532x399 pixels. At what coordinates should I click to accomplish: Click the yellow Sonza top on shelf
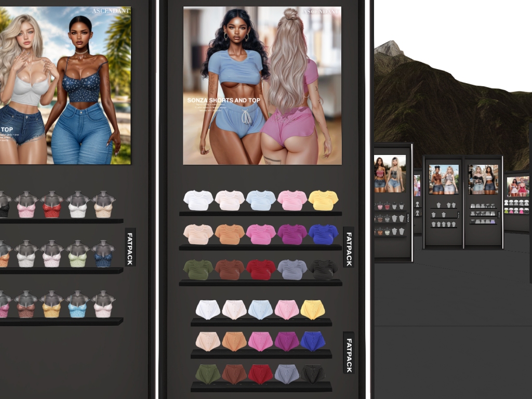coord(323,200)
